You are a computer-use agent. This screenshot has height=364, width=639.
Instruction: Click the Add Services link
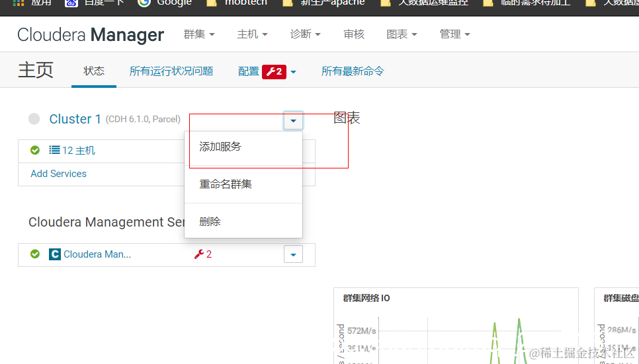click(x=59, y=174)
